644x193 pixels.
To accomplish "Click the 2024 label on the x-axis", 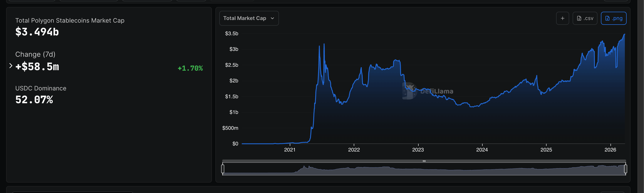I will (482, 150).
